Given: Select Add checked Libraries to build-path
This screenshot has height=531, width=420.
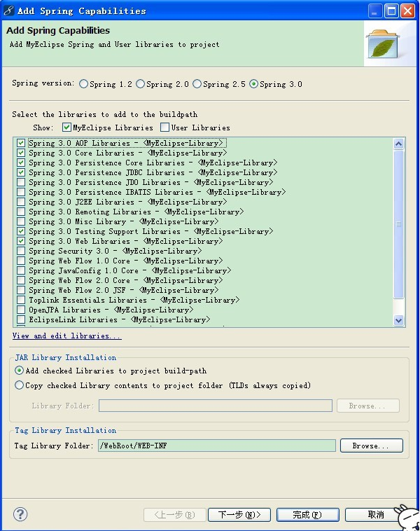Looking at the screenshot, I should (20, 371).
